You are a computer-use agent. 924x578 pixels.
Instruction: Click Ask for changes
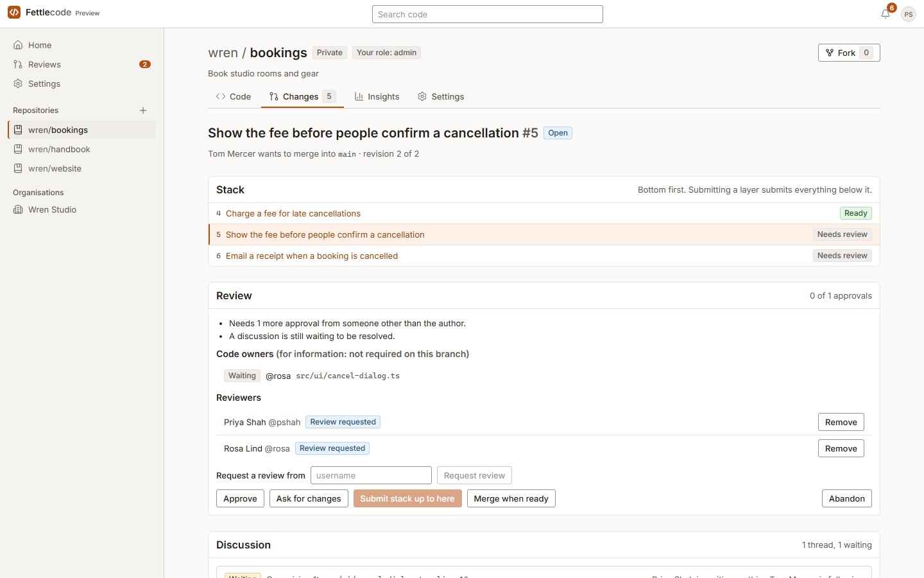pos(309,498)
